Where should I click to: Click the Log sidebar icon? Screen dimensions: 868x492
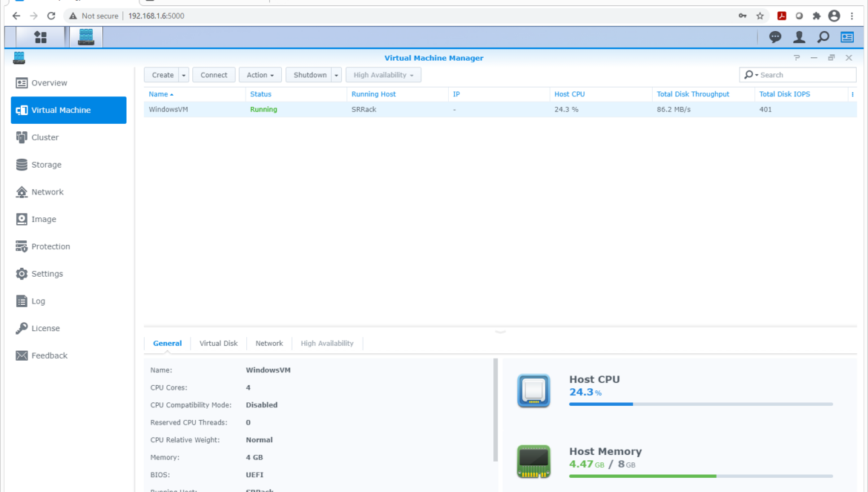22,301
